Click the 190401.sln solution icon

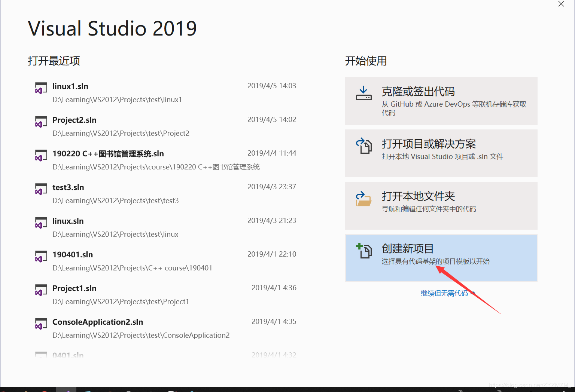41,257
